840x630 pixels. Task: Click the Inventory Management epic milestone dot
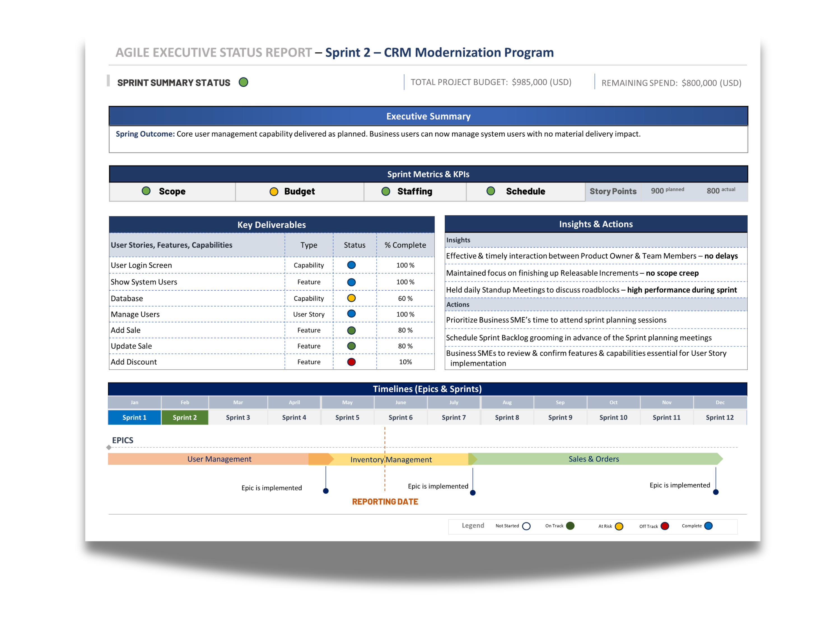pos(473,493)
